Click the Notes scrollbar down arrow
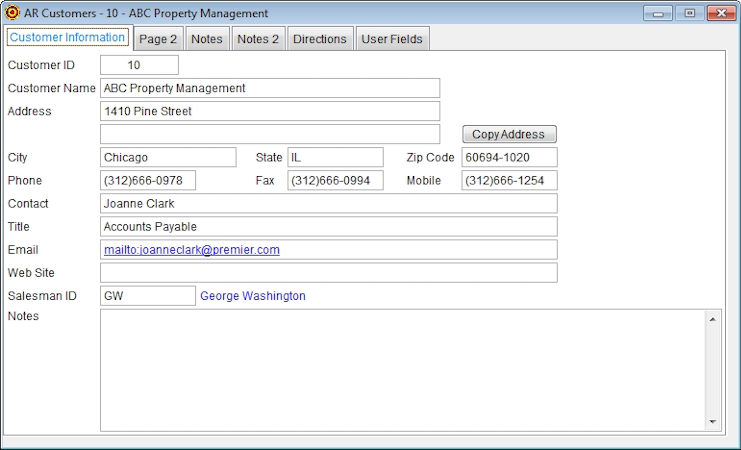Screen dimensions: 741x450 click(713, 422)
